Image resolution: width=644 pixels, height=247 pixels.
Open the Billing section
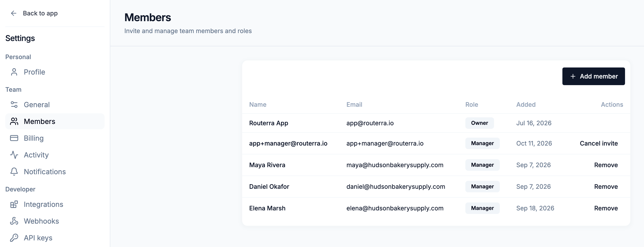click(55, 138)
